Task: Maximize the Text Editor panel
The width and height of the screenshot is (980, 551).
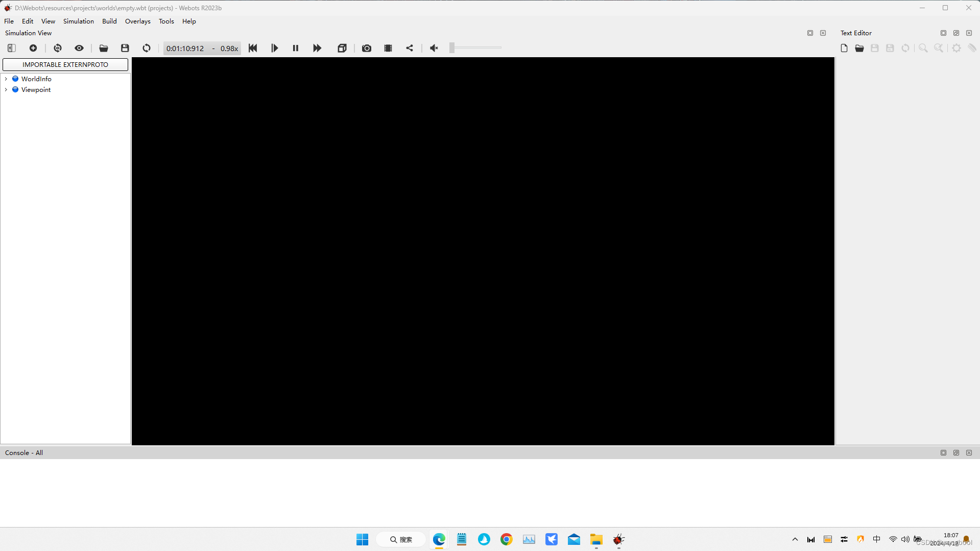Action: point(943,33)
